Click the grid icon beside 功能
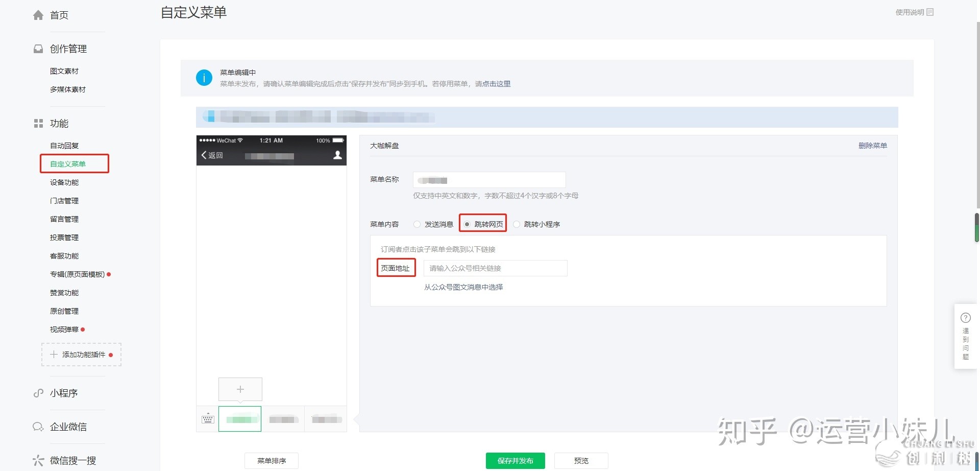Image resolution: width=980 pixels, height=471 pixels. 38,124
